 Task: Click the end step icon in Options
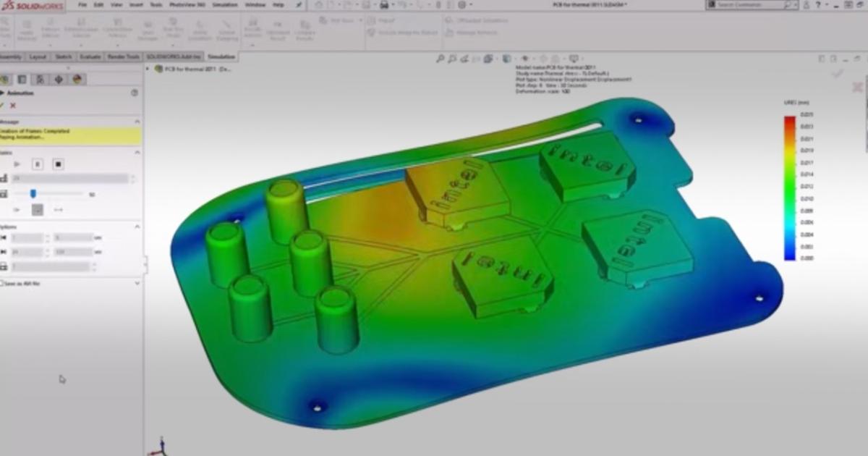pyautogui.click(x=4, y=252)
